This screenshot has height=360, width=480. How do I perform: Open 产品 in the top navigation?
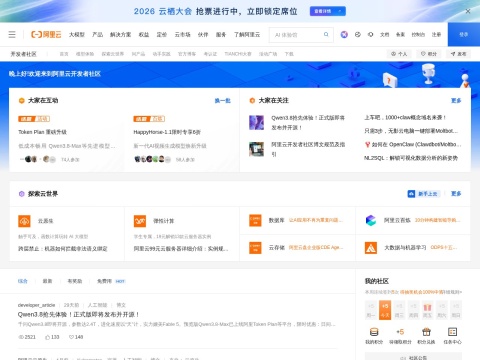coord(97,34)
